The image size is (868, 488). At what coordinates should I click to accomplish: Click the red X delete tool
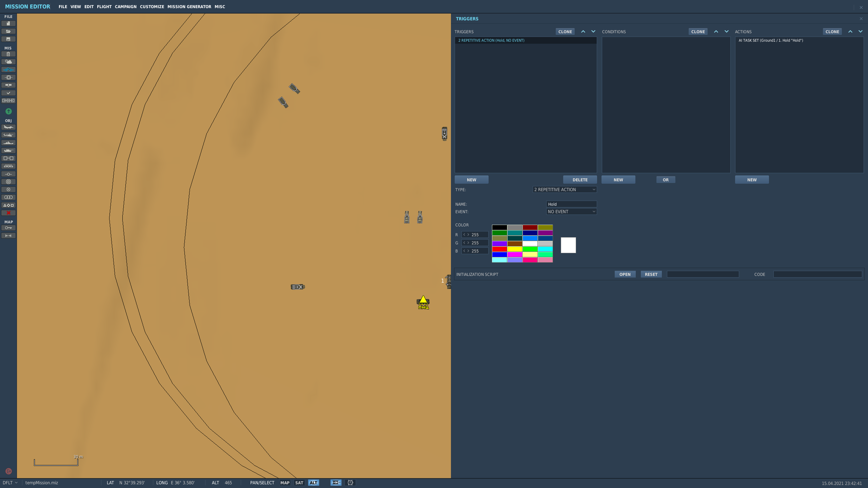(x=8, y=213)
